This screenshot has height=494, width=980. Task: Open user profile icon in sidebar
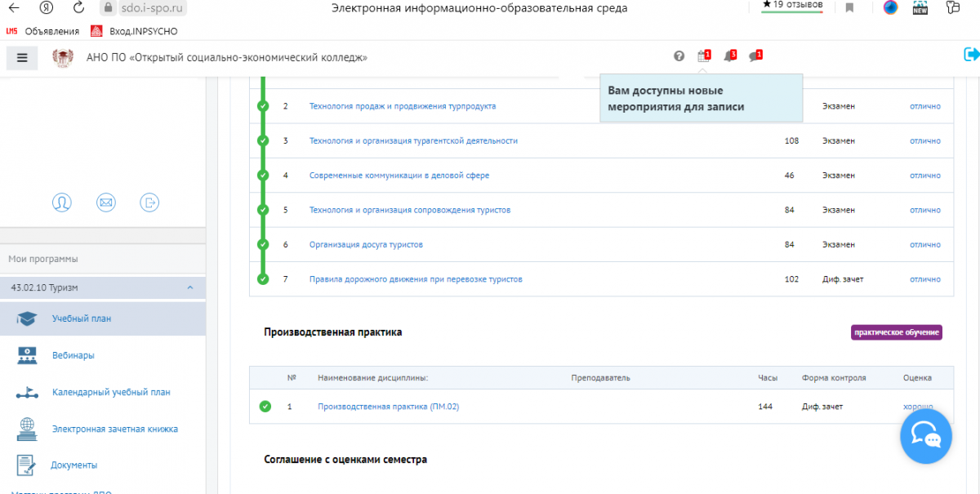[62, 202]
